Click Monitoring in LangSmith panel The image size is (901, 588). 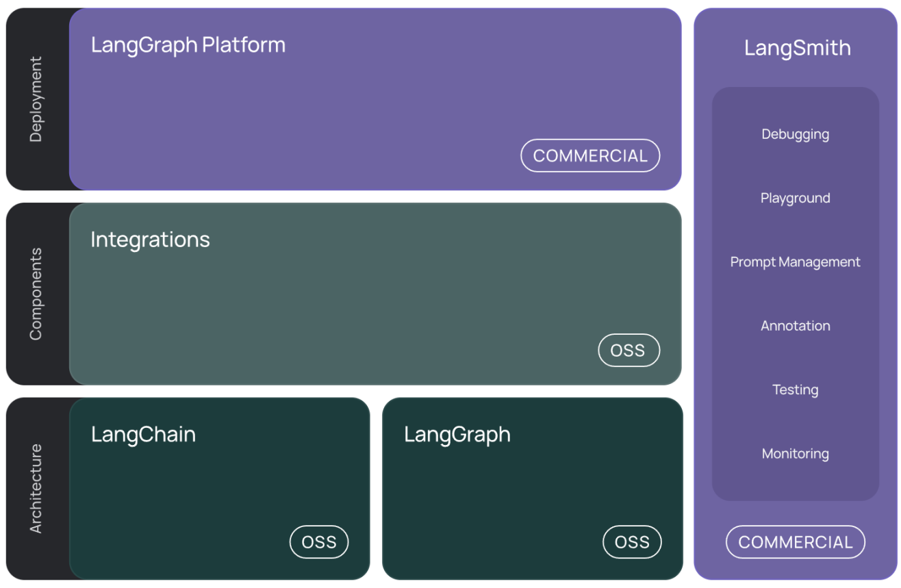[x=796, y=453]
